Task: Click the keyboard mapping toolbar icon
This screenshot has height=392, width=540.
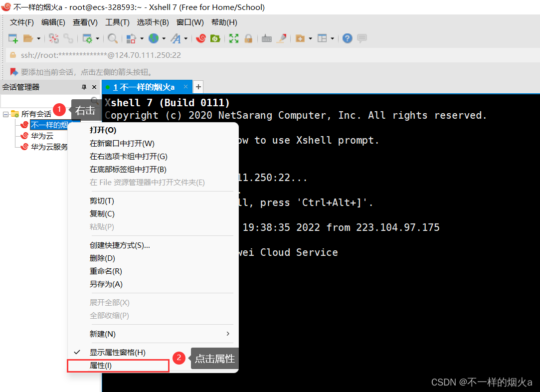Action: tap(267, 38)
